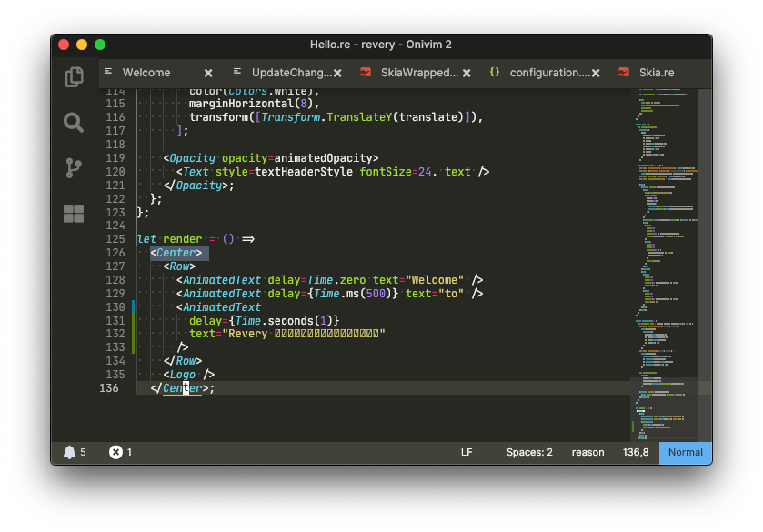Open the configuration... tab
This screenshot has height=532, width=763.
click(x=548, y=73)
